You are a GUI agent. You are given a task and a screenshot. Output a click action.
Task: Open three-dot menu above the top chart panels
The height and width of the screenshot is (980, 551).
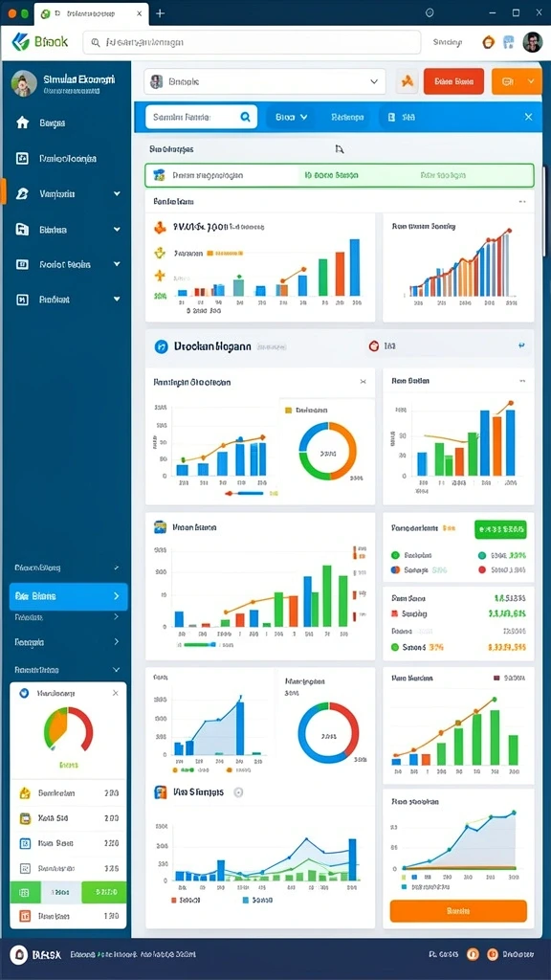[x=522, y=202]
